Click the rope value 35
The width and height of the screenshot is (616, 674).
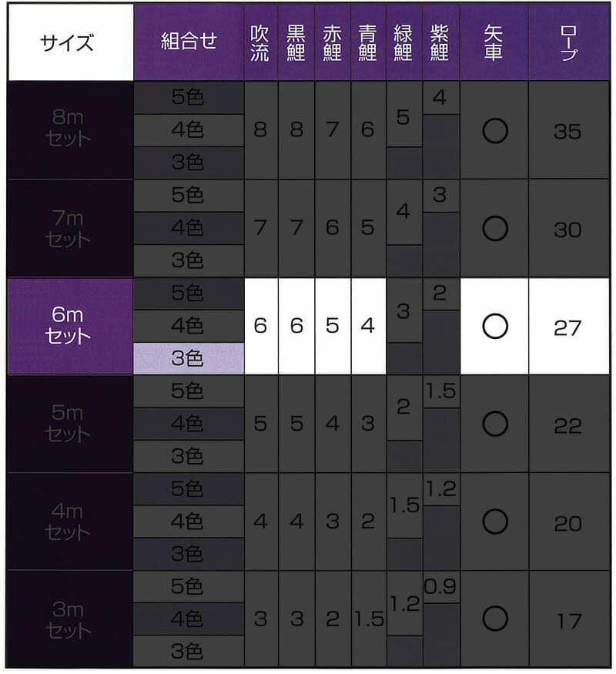click(568, 131)
